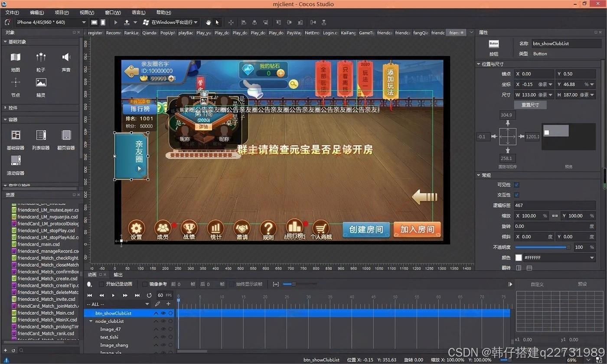Collapse the node_clubList tree node
The height and width of the screenshot is (364, 607).
tap(91, 321)
